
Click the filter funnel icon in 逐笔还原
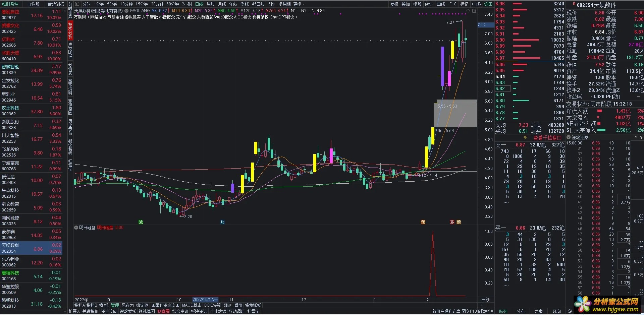coord(636,137)
